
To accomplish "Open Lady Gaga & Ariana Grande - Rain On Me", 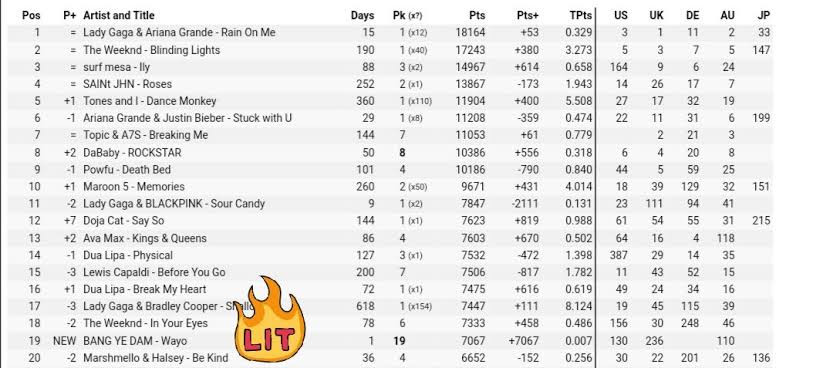I will click(x=179, y=32).
